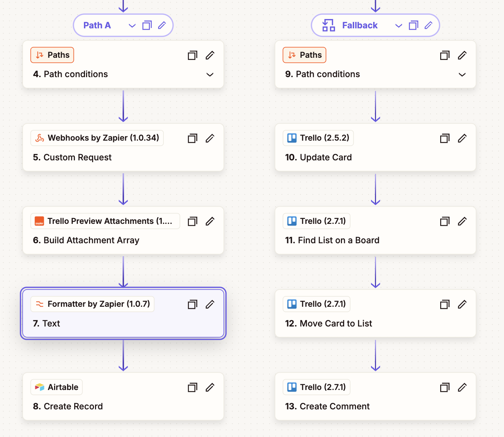Click the Fallback path icon
Screen dimensions: 504x437
(x=328, y=25)
